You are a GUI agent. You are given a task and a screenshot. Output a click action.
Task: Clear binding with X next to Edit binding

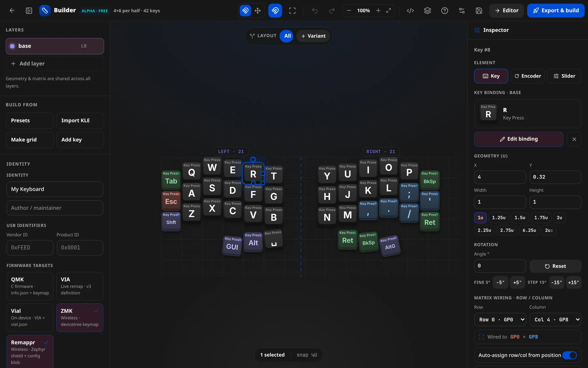point(574,139)
